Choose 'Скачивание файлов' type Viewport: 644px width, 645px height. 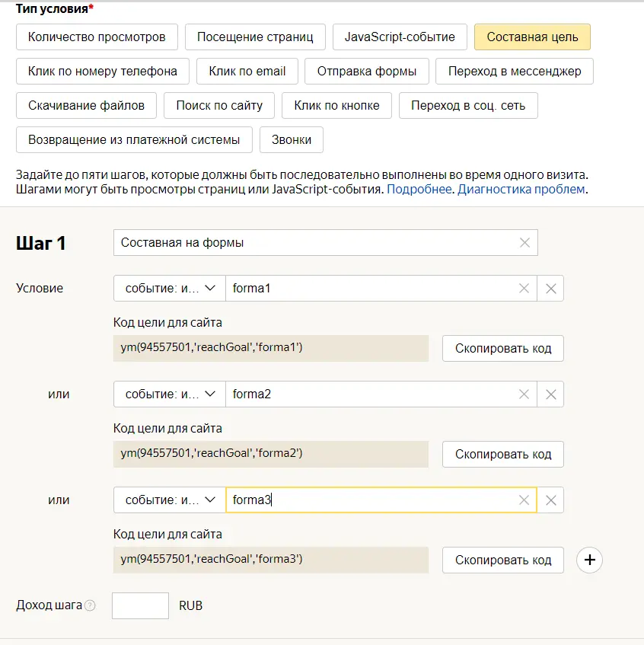(x=86, y=105)
